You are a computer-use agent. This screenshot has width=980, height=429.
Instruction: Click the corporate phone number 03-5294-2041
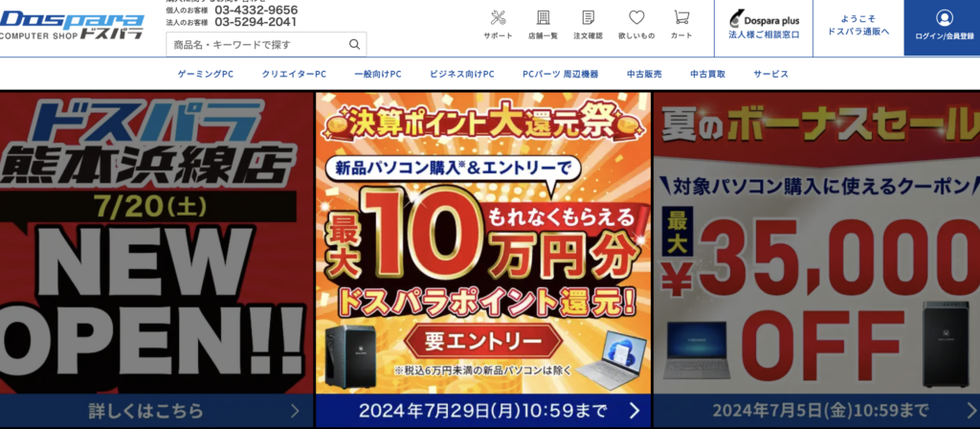256,22
